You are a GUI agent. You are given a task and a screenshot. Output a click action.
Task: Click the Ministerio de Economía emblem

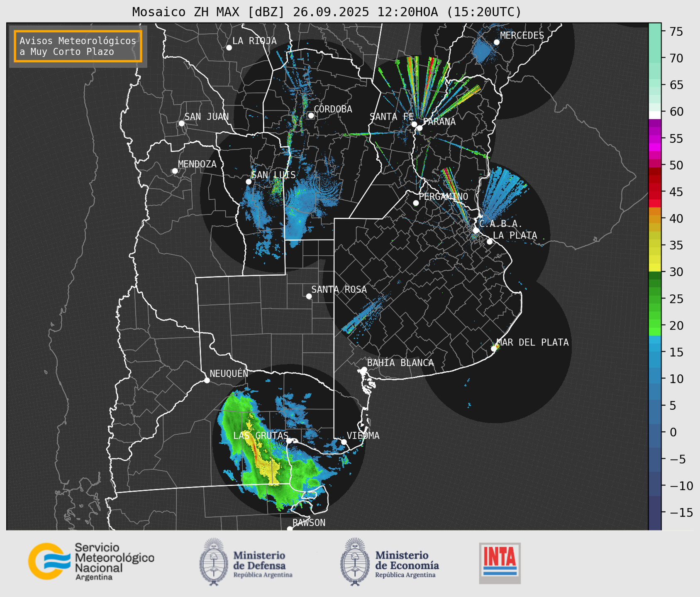[355, 562]
